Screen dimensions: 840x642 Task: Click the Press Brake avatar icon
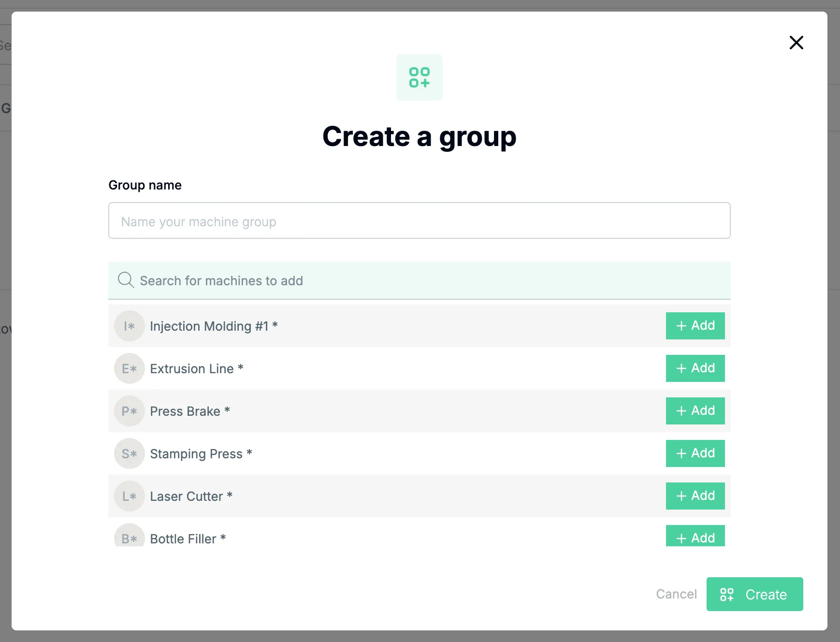point(130,411)
